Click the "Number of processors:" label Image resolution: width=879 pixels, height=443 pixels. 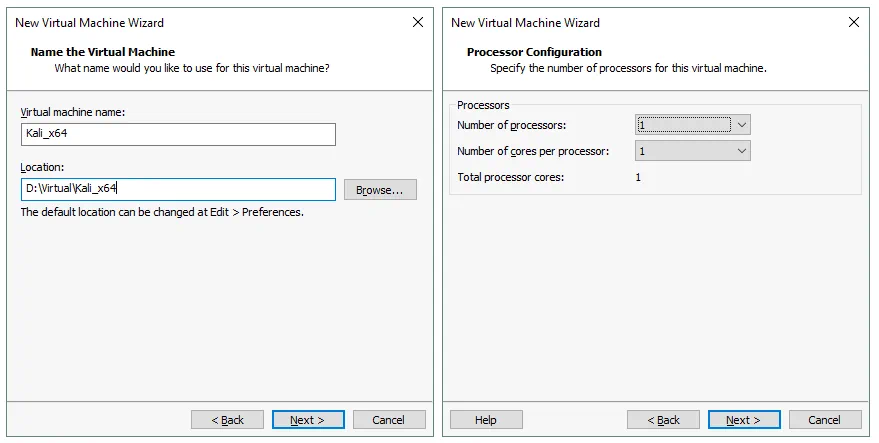512,125
